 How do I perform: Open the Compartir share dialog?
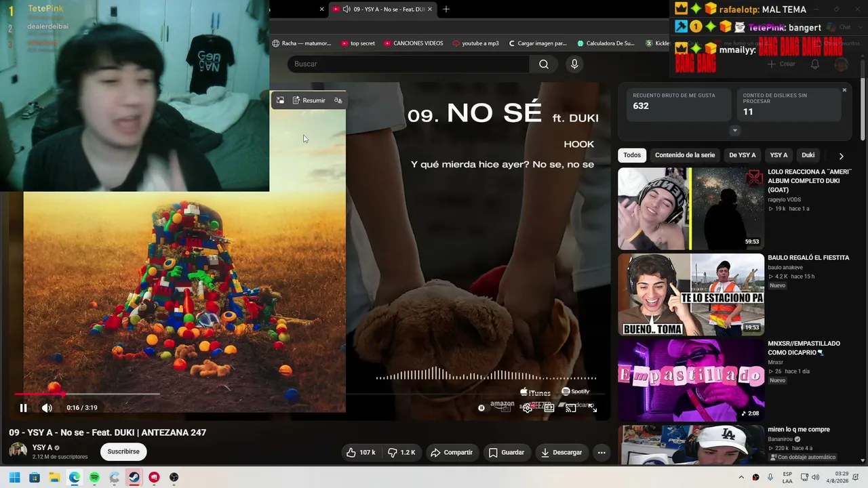click(452, 452)
